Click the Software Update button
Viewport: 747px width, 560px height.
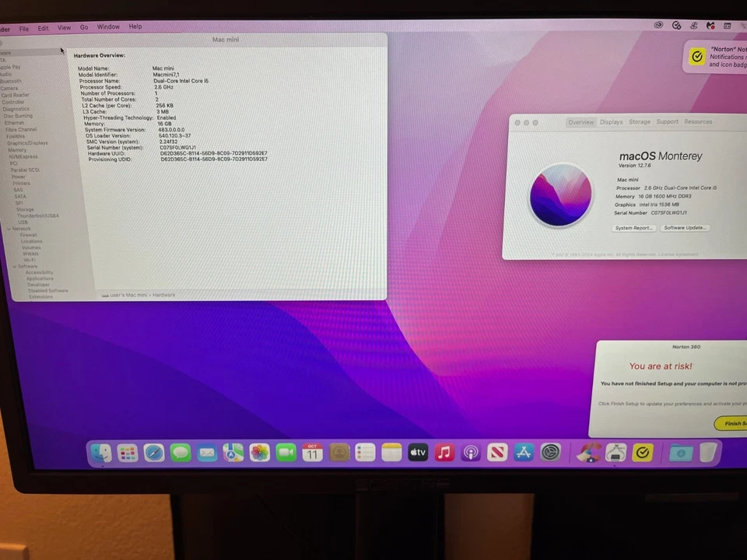click(684, 227)
